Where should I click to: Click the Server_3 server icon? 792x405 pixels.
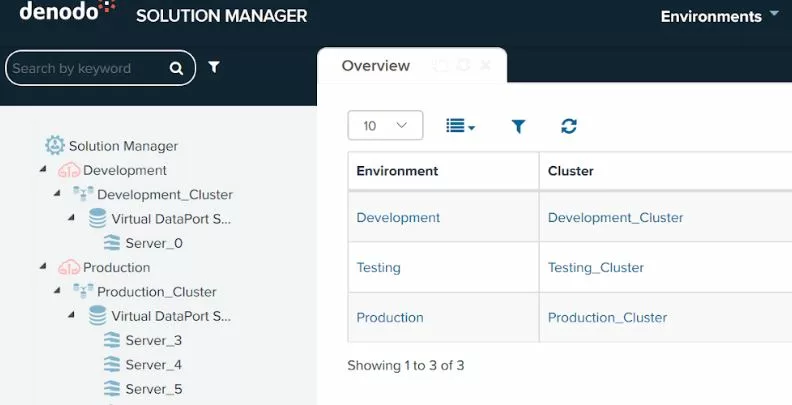(112, 340)
